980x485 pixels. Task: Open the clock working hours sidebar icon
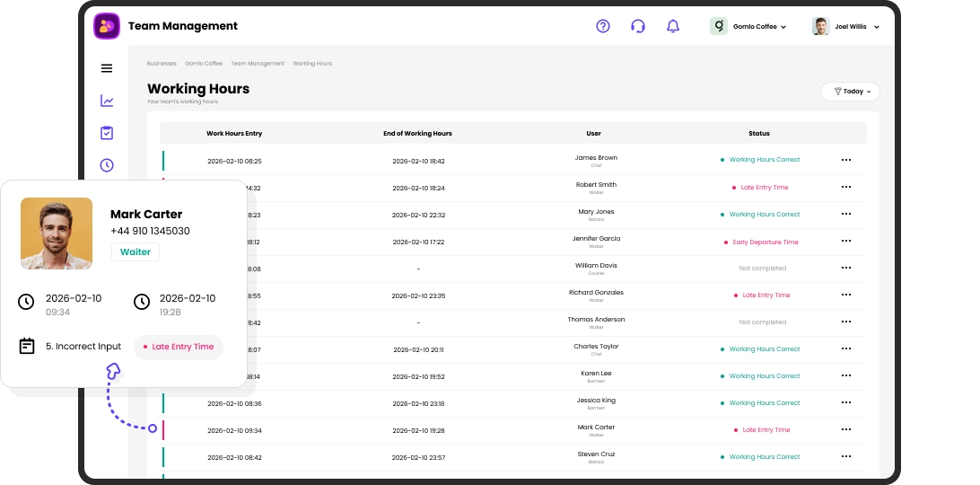[x=107, y=165]
